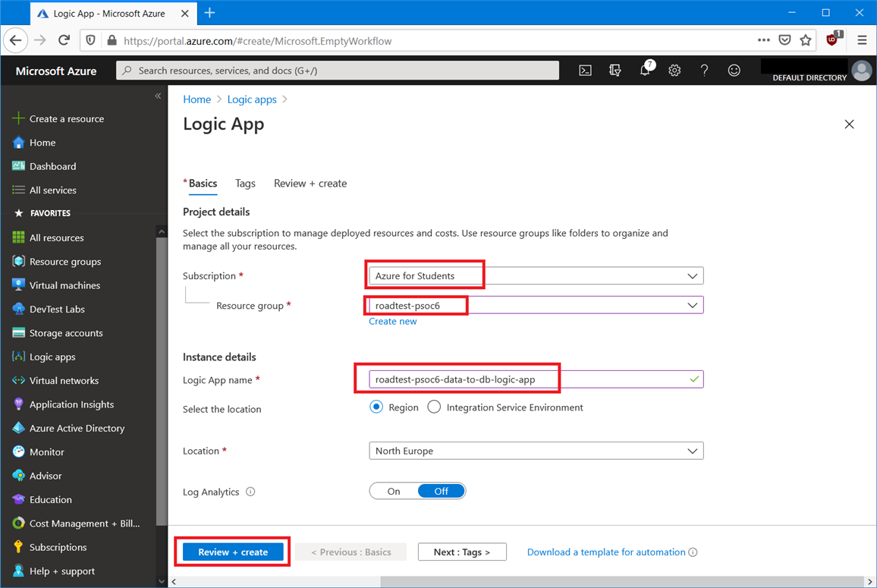Open the notifications bell icon
Image resolution: width=877 pixels, height=588 pixels.
(644, 71)
